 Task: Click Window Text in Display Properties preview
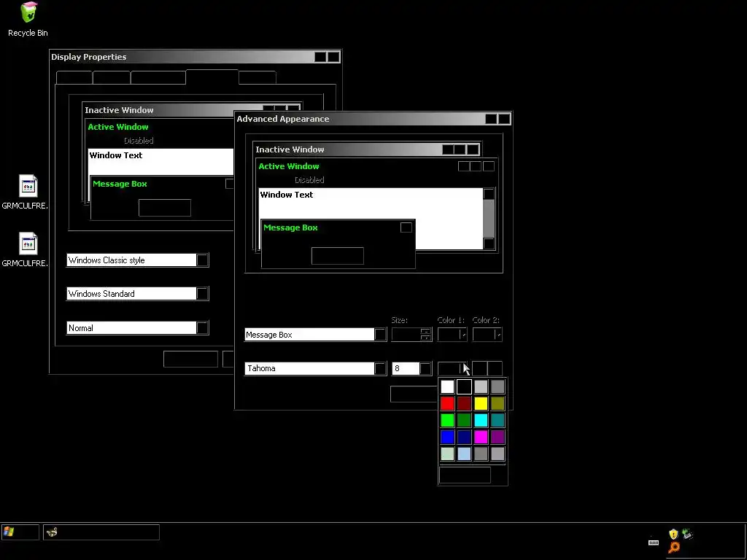coord(116,155)
